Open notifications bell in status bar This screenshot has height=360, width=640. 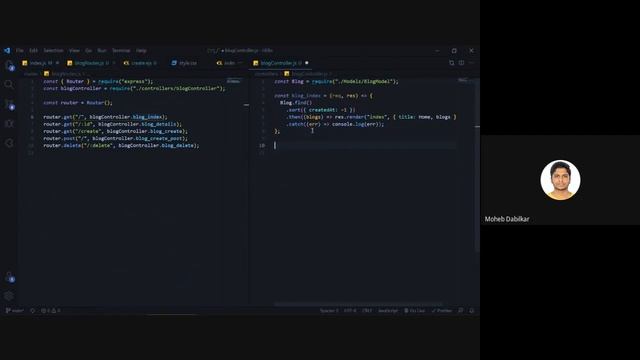pos(471,311)
